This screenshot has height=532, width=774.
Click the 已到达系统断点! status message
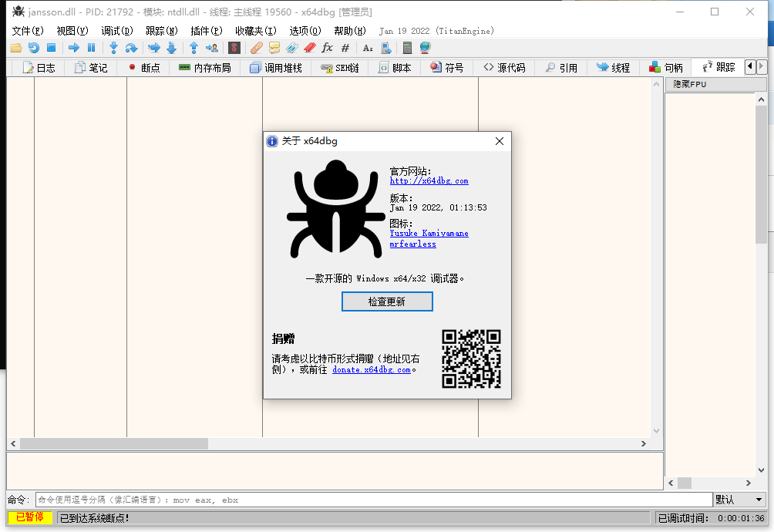94,518
